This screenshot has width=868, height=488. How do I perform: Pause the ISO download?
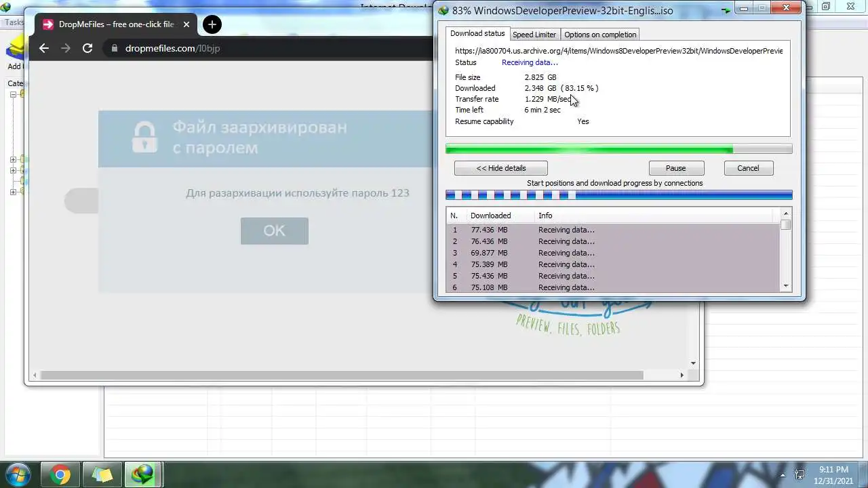click(x=676, y=168)
